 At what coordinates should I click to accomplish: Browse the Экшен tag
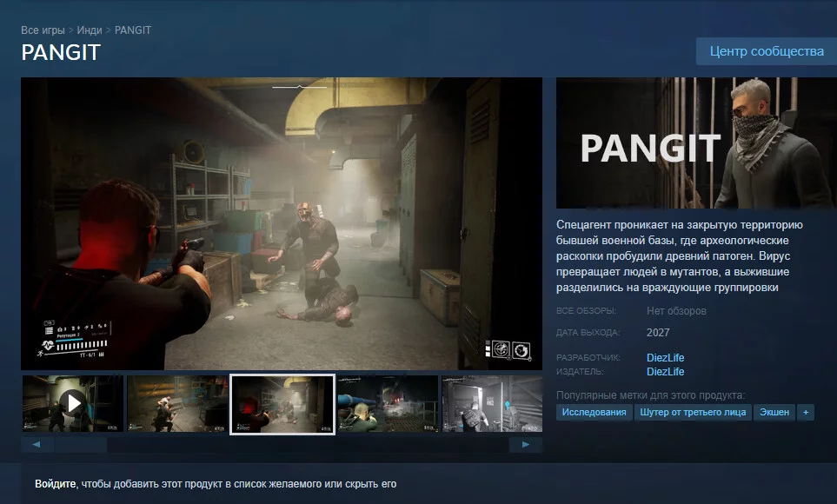pos(774,412)
